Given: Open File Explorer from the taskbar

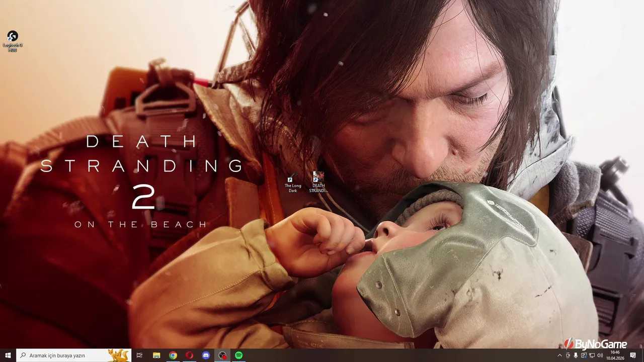Looking at the screenshot, I should click(156, 355).
